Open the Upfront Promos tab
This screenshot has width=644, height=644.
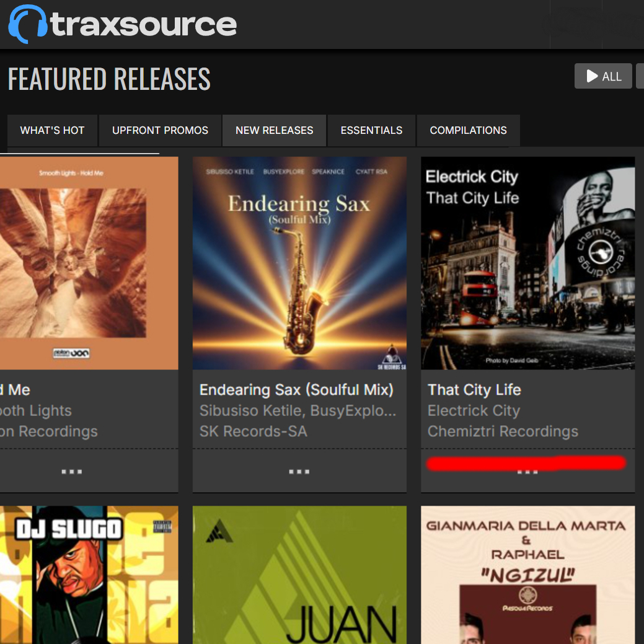[x=160, y=130]
